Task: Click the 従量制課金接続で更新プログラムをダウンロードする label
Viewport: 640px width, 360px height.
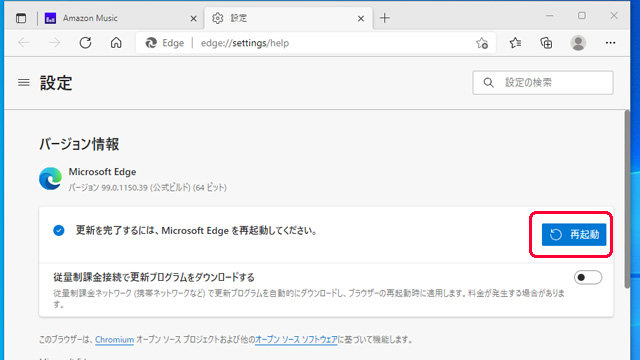Action: 154,278
